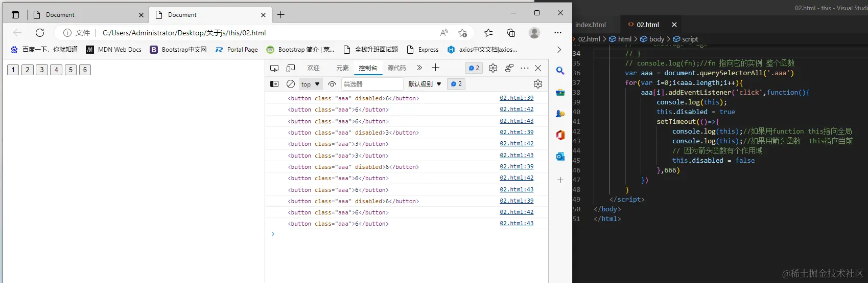This screenshot has height=283, width=868.
Task: Open the Collections icon
Action: click(x=511, y=33)
